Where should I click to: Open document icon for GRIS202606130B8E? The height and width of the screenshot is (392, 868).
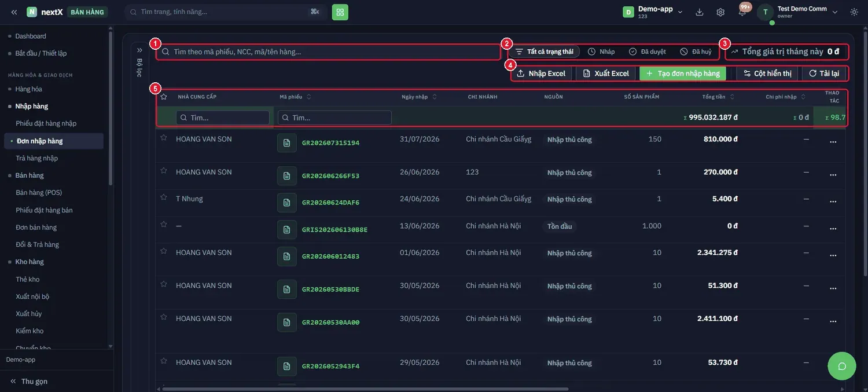[287, 230]
